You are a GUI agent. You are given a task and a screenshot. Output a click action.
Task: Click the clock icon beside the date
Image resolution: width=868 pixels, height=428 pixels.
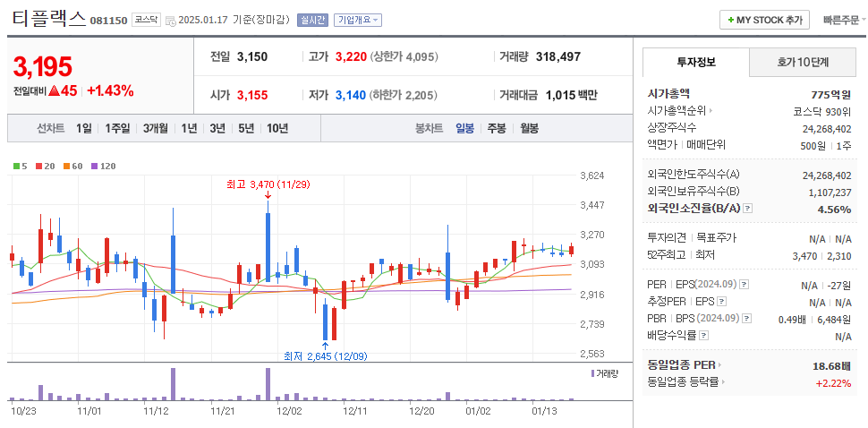point(171,21)
